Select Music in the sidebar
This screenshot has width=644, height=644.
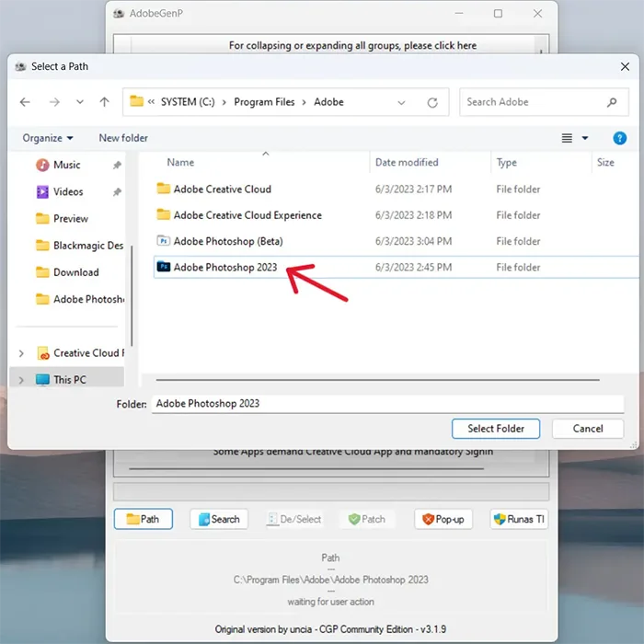(66, 165)
